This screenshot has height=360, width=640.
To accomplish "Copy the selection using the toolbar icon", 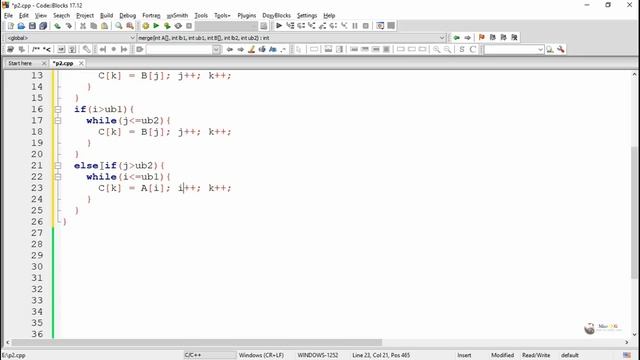I will 93,26.
